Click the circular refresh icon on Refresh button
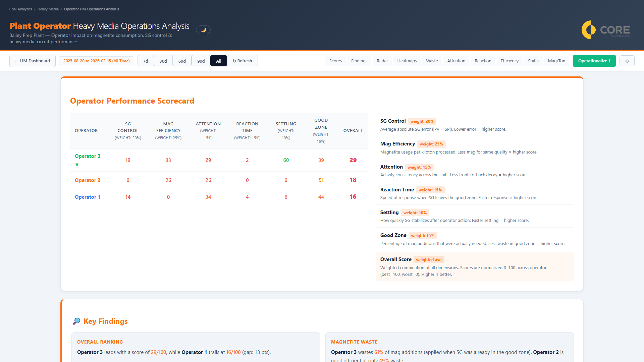Screen dimensions: 644x362 point(234,61)
